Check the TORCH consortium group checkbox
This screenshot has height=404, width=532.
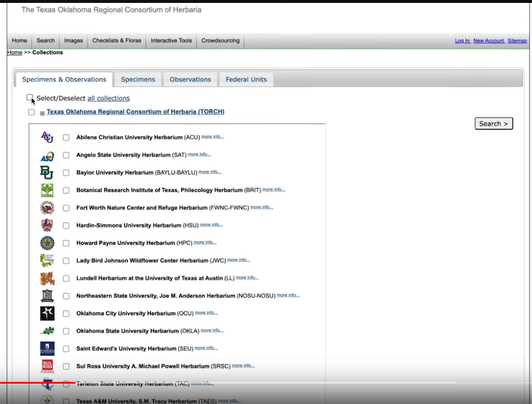(31, 112)
